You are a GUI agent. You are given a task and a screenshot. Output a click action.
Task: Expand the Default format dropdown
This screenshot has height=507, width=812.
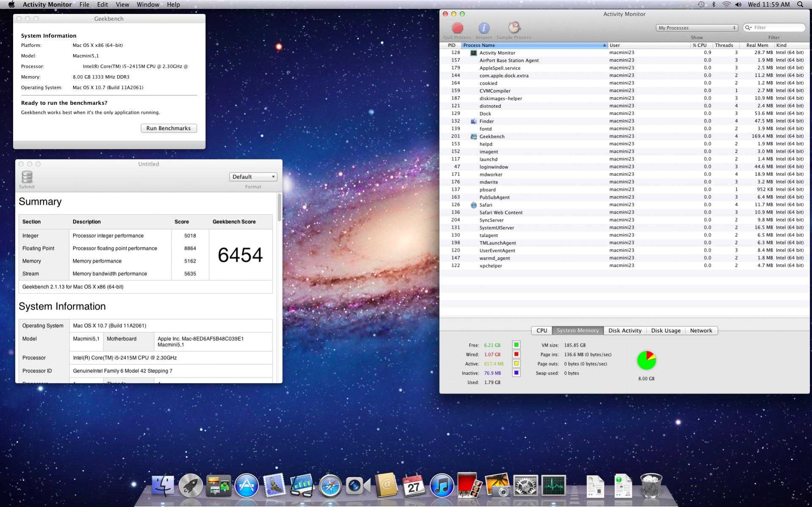point(253,177)
